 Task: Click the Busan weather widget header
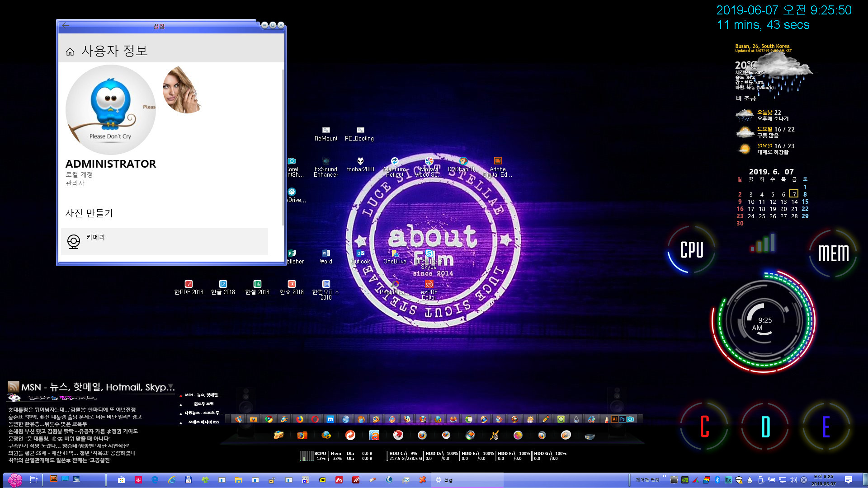pos(762,46)
